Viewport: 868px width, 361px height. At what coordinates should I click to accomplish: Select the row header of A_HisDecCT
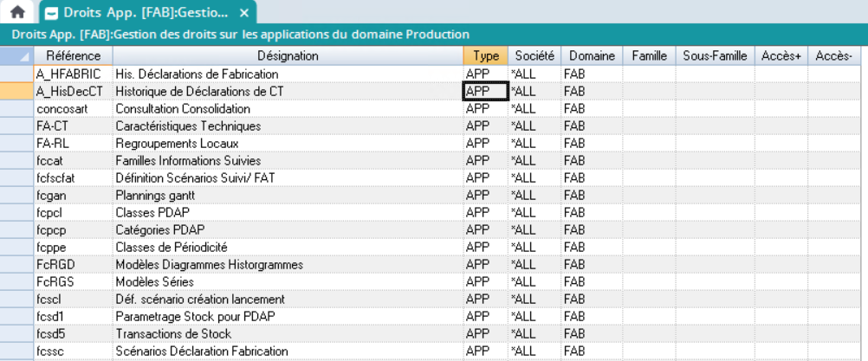[x=17, y=92]
